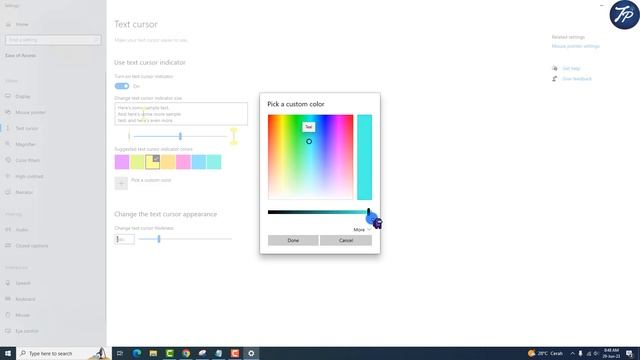Click the Get help link
The width and height of the screenshot is (640, 360).
571,68
